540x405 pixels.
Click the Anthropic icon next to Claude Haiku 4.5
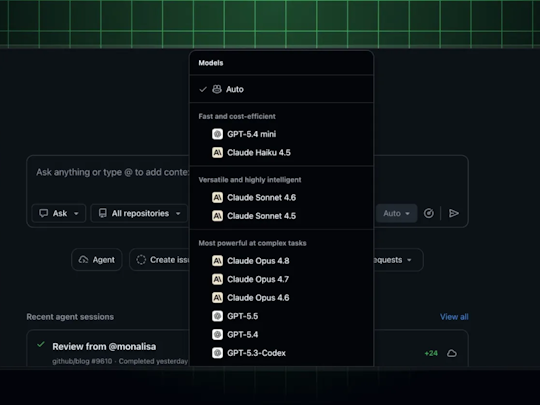pyautogui.click(x=217, y=153)
